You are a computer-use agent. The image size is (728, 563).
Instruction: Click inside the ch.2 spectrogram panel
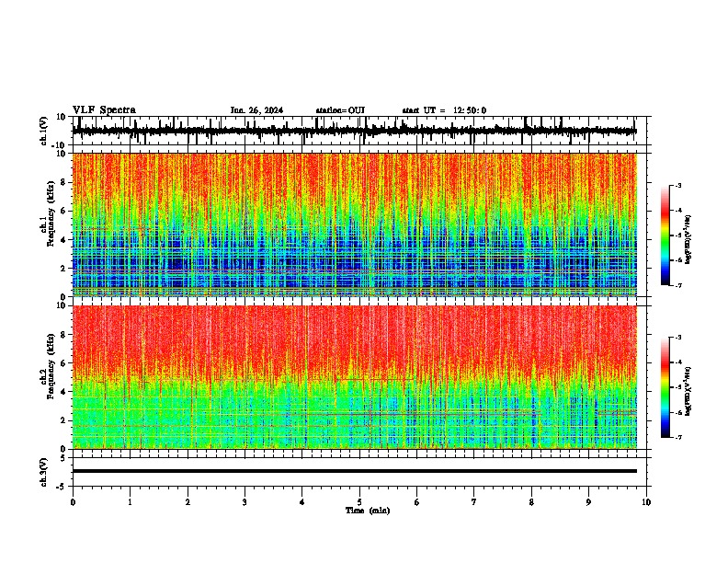coord(354,377)
